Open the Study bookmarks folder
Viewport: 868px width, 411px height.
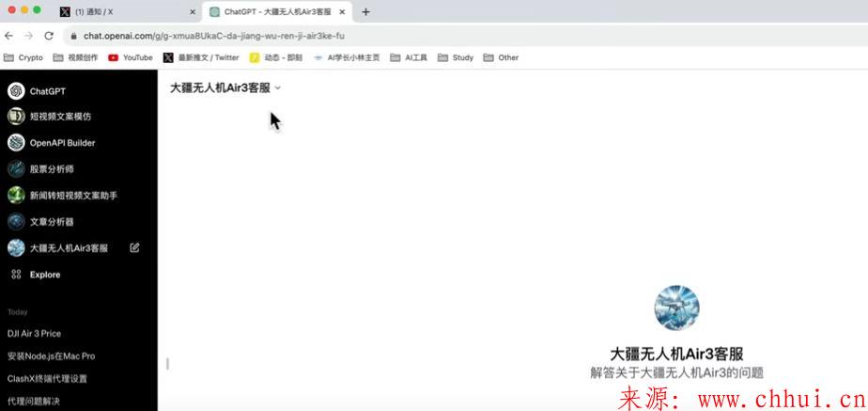coord(456,57)
